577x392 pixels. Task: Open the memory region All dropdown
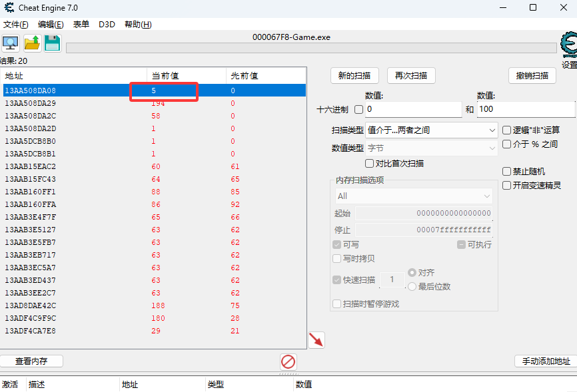click(x=414, y=196)
